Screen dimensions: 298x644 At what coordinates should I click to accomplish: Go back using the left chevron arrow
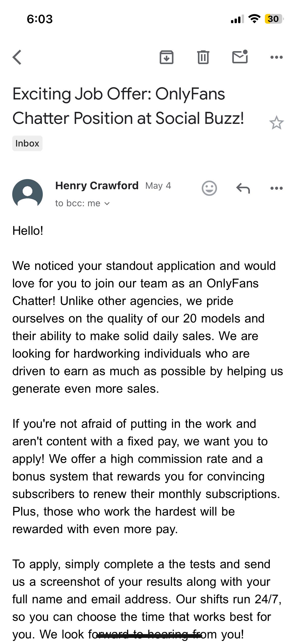pyautogui.click(x=17, y=57)
